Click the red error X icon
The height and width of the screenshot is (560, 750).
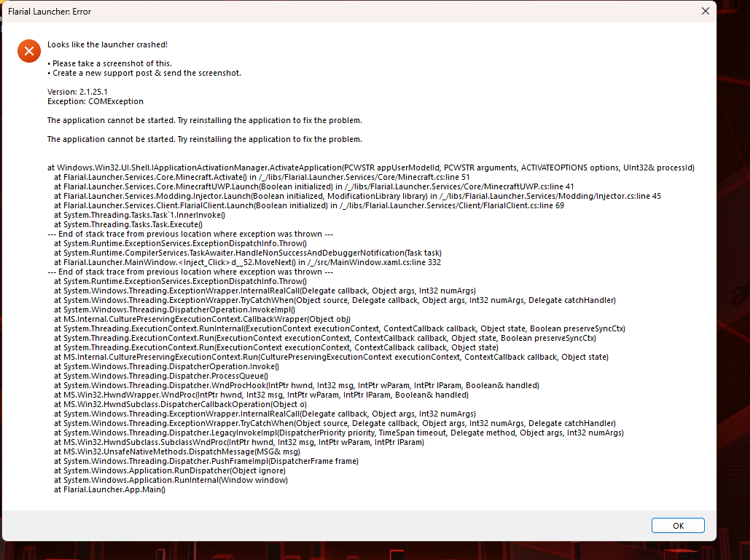point(29,51)
